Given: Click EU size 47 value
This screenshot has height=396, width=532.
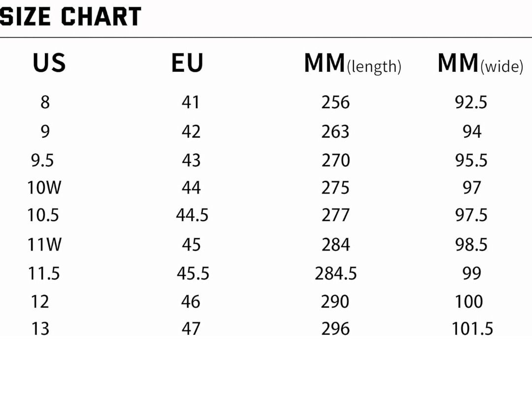Looking at the screenshot, I should 191,329.
